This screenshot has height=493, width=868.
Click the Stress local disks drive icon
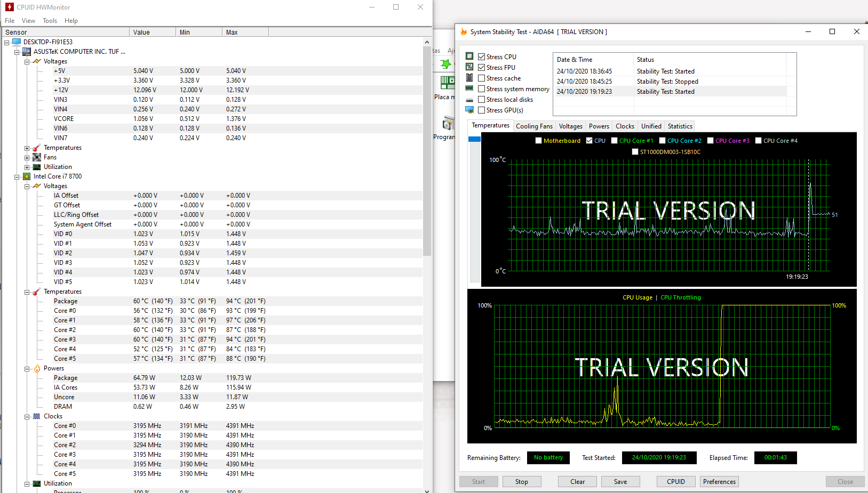[x=469, y=100]
